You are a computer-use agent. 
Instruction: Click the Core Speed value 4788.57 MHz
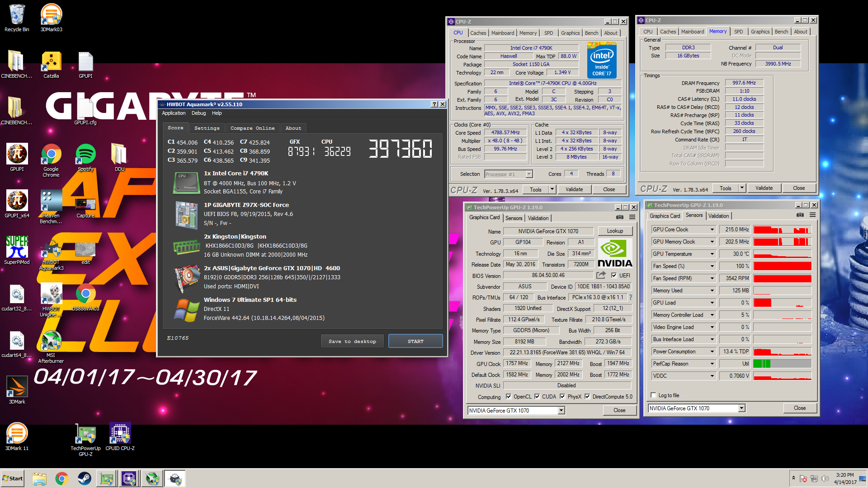point(505,132)
